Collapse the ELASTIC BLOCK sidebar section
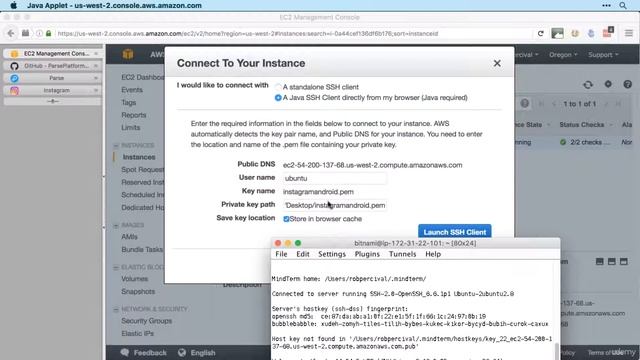 (x=116, y=267)
